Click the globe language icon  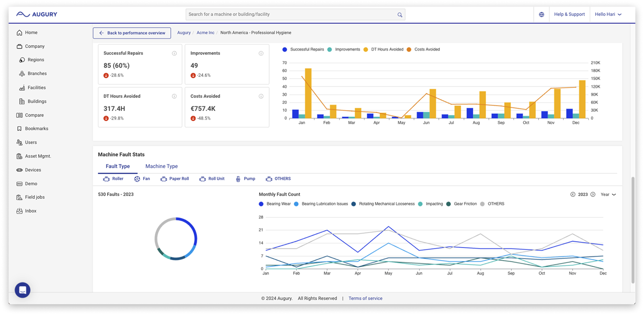pyautogui.click(x=541, y=15)
